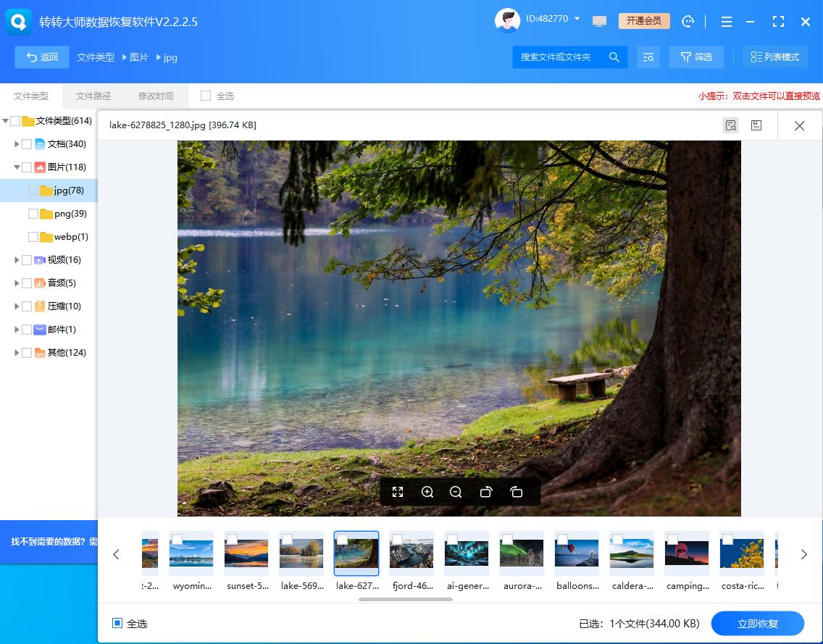The width and height of the screenshot is (823, 644).
Task: Switch to the 文件路径 tab
Action: point(93,95)
